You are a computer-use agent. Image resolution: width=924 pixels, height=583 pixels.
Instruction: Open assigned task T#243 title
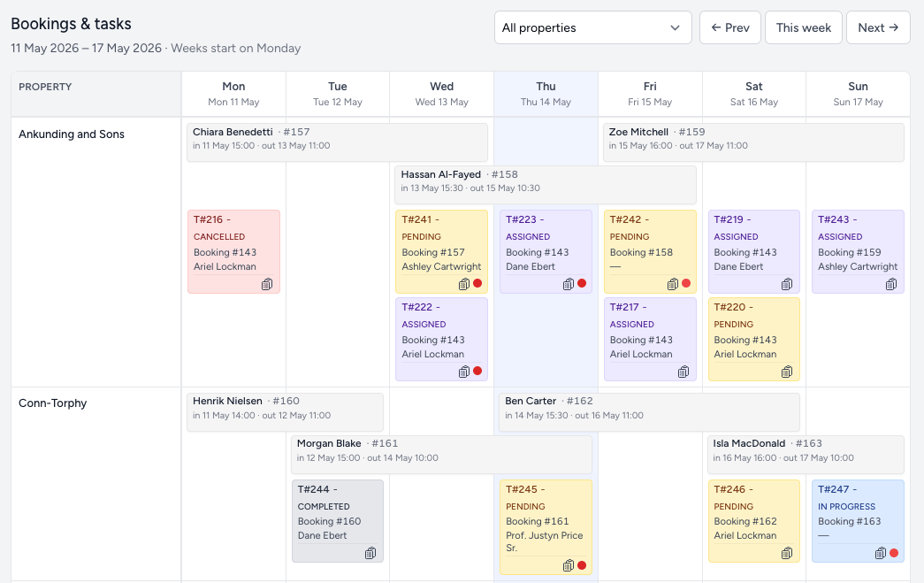(837, 219)
